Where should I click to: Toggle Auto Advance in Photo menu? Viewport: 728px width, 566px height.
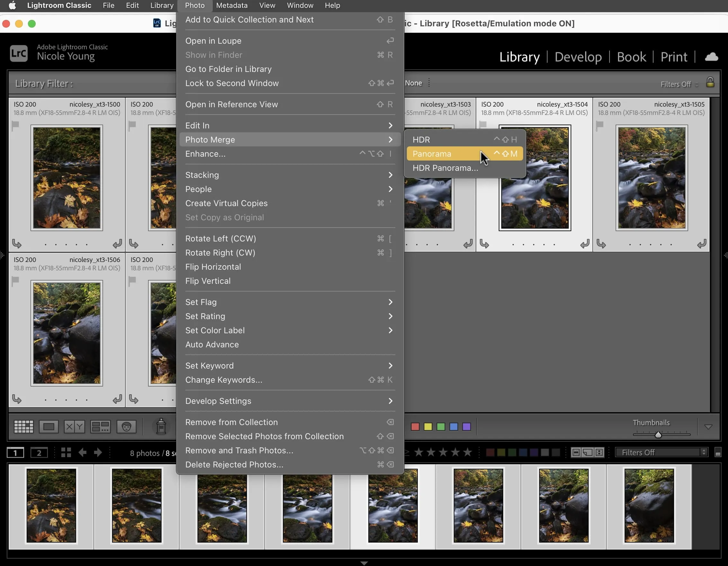click(290, 344)
